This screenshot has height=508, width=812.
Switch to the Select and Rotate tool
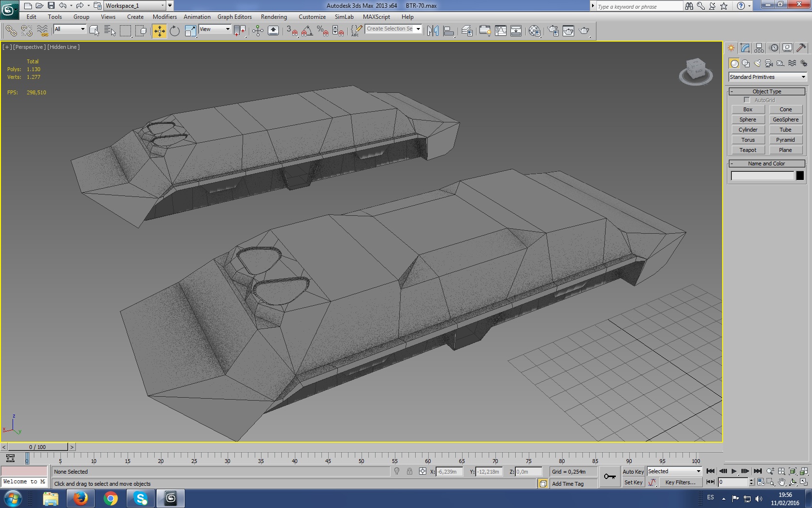click(174, 31)
